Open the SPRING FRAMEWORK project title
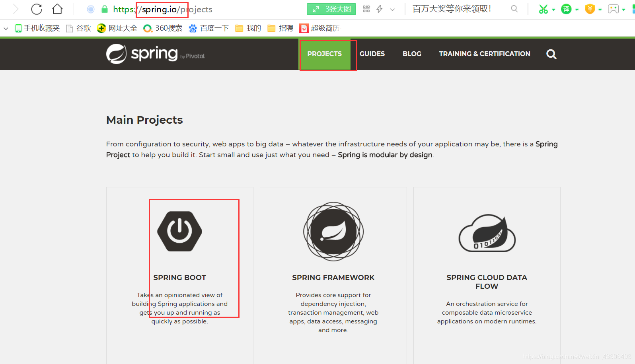635x364 pixels. pos(333,277)
